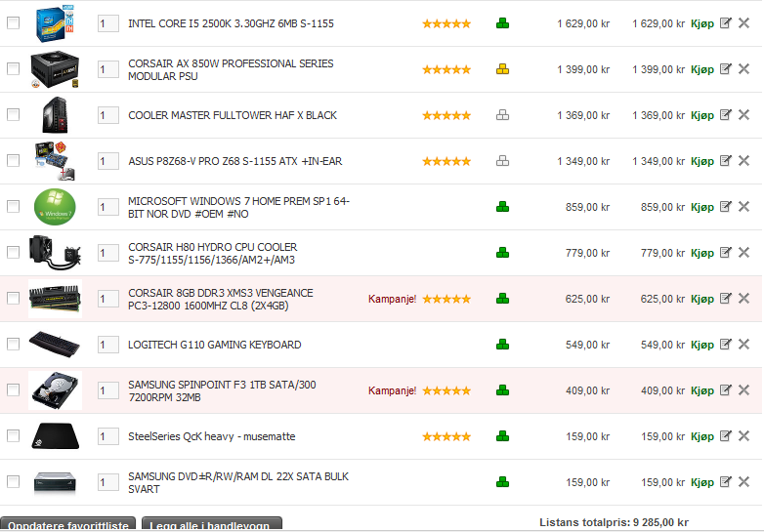
Task: Click edit icon on Corsair AX 850W row
Action: [x=726, y=68]
